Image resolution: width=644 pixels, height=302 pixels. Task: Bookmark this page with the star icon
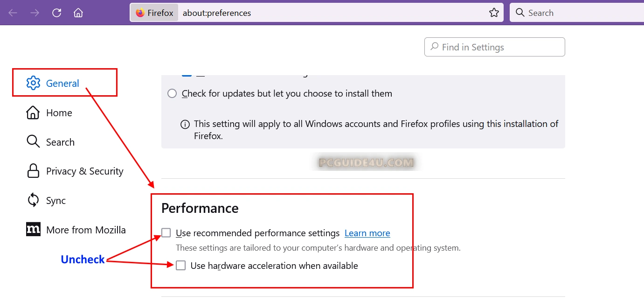(494, 13)
